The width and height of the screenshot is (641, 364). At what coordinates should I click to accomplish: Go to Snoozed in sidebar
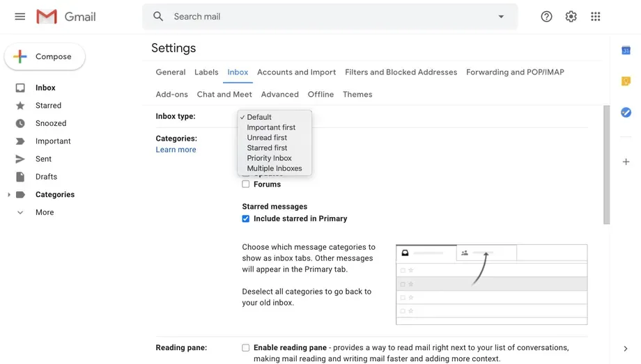click(51, 123)
